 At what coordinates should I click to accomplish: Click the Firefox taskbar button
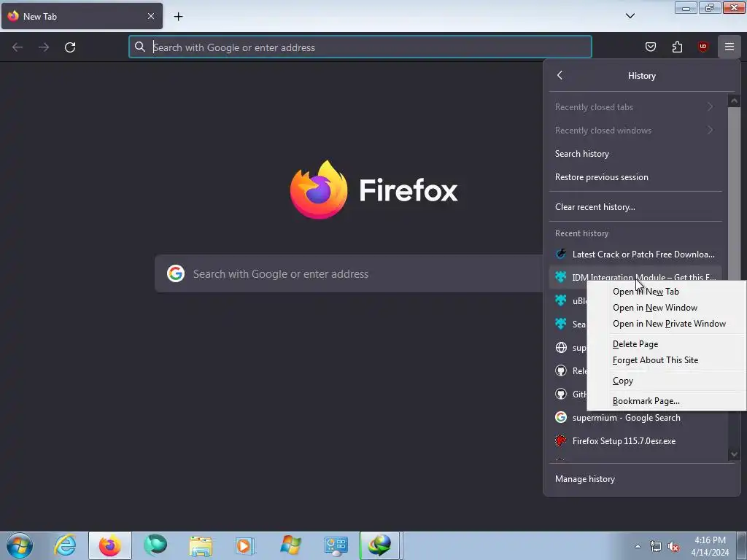pos(110,545)
